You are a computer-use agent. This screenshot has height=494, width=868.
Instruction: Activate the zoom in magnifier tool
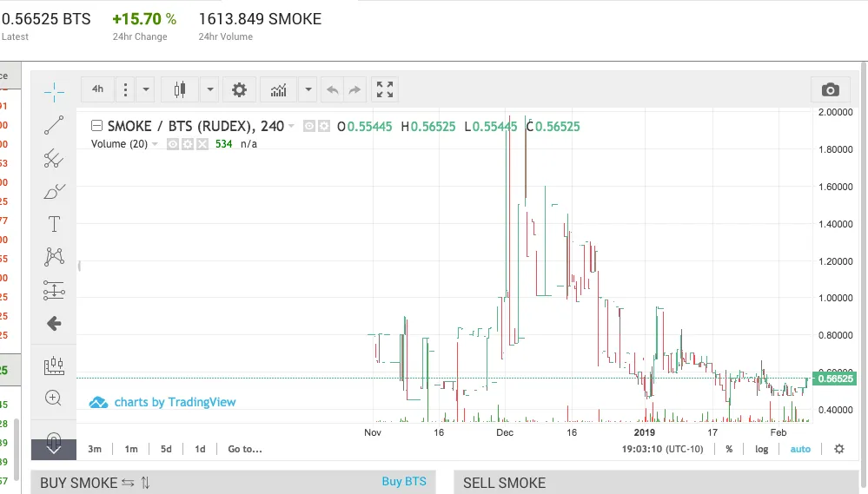53,398
